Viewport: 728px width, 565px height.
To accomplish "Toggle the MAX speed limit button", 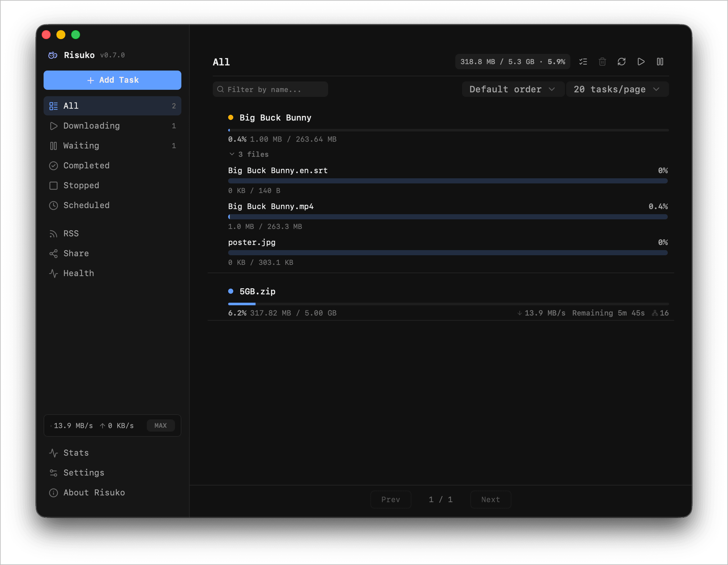I will [x=161, y=426].
